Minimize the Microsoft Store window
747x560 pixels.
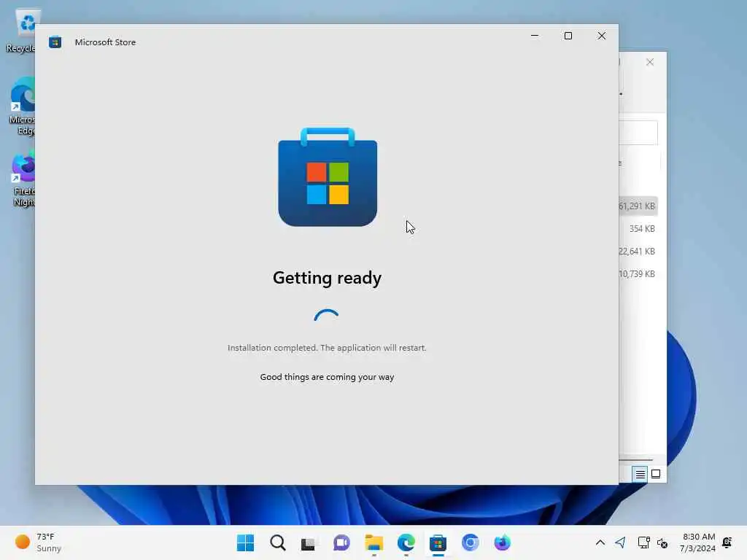pos(535,36)
